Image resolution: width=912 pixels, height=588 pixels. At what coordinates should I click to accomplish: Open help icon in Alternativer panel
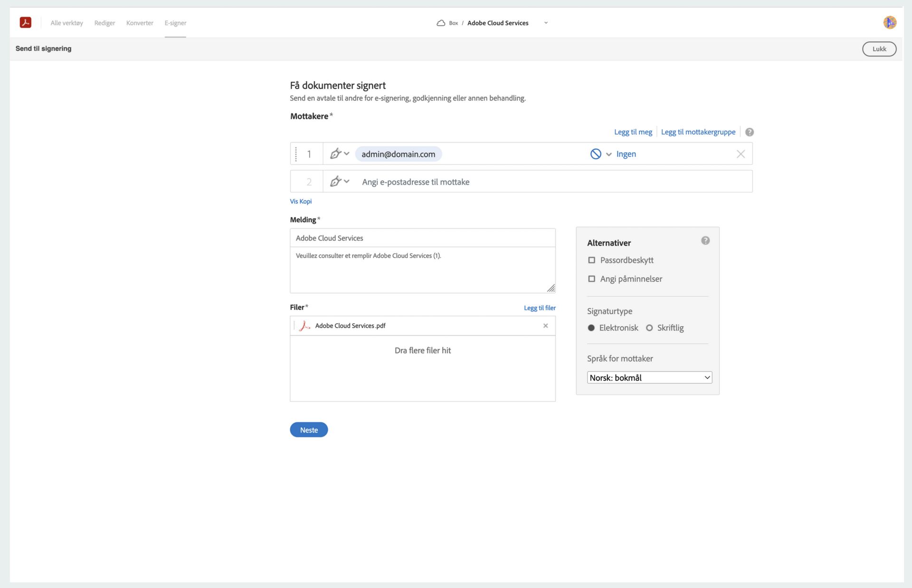pos(705,241)
